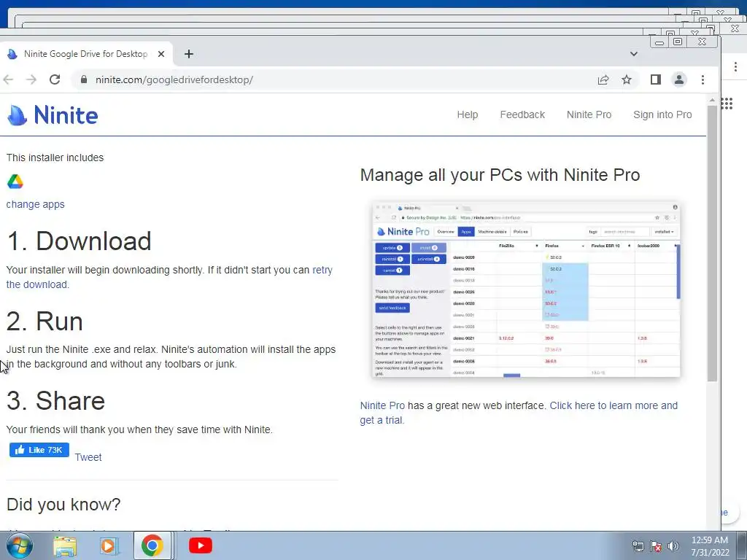
Task: Open the Chrome profile avatar
Action: (679, 79)
